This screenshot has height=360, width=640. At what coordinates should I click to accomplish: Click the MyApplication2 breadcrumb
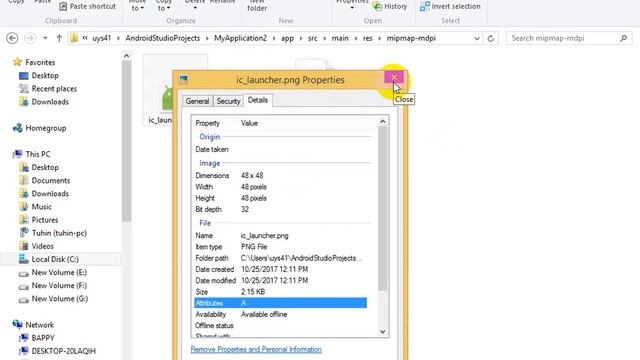(240, 38)
